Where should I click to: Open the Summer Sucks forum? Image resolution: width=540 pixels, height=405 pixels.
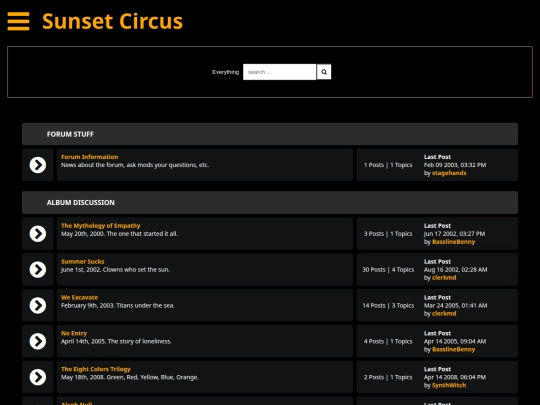83,261
